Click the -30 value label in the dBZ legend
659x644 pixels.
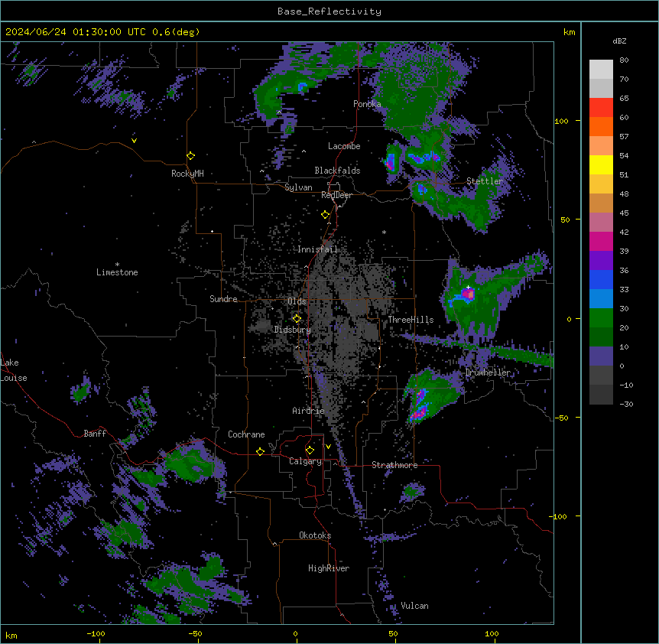[626, 404]
